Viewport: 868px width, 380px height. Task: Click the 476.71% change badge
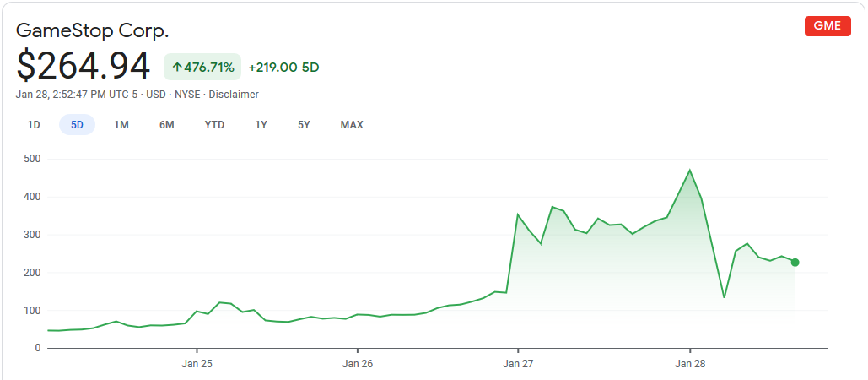tap(202, 67)
